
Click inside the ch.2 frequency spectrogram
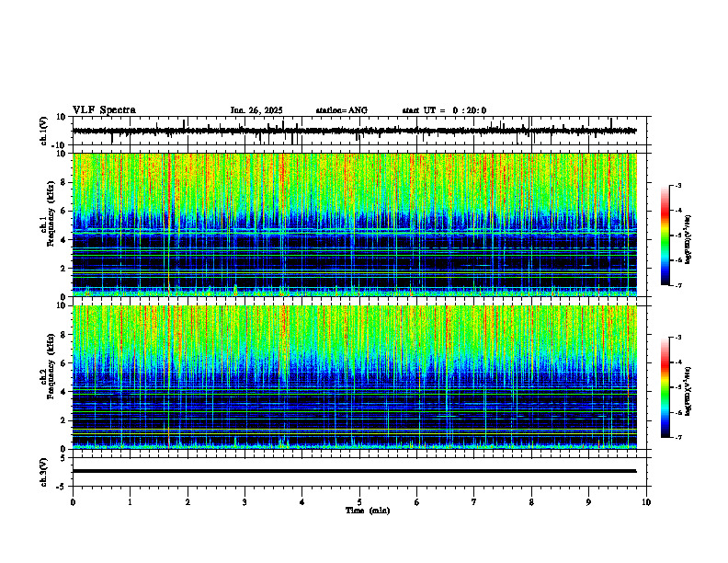coord(355,377)
